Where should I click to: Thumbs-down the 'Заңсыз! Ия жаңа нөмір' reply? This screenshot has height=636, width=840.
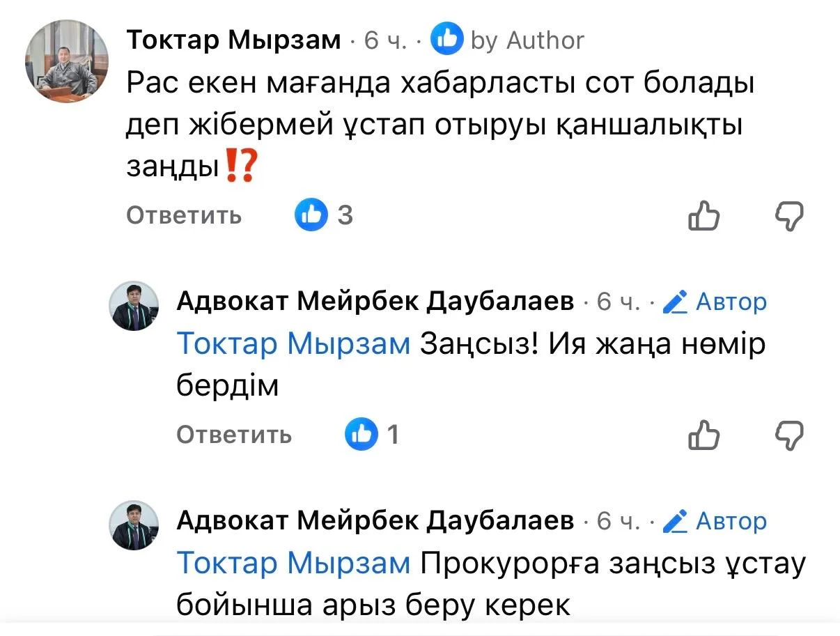pyautogui.click(x=789, y=435)
